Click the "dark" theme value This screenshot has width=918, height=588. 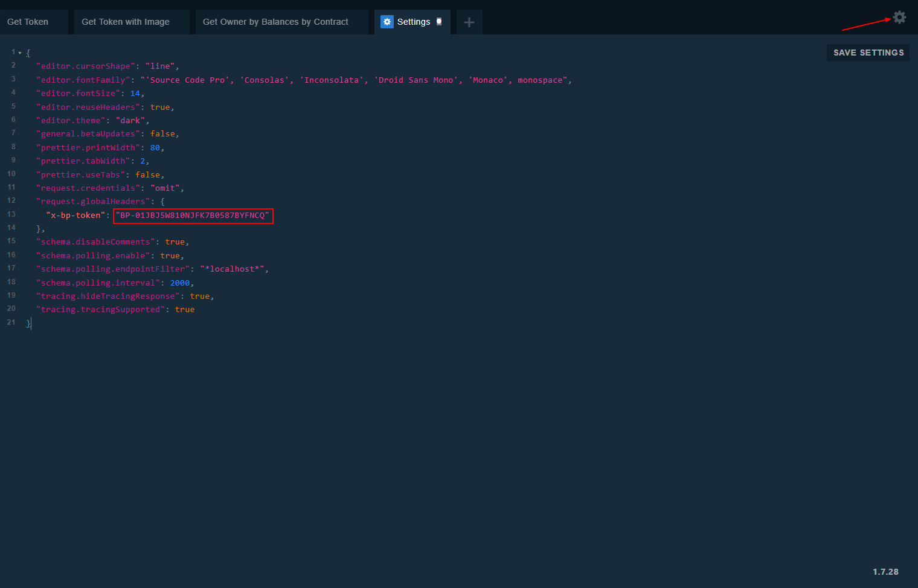[x=130, y=121]
